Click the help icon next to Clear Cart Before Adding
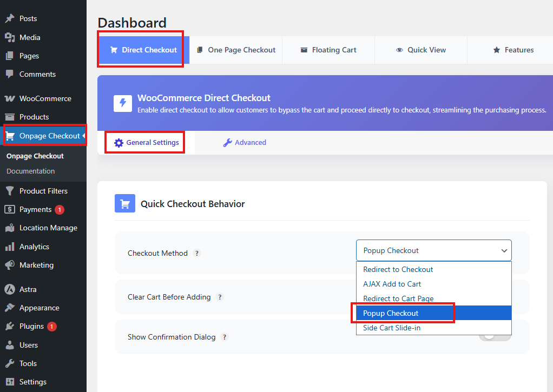This screenshot has width=553, height=392. (x=220, y=297)
